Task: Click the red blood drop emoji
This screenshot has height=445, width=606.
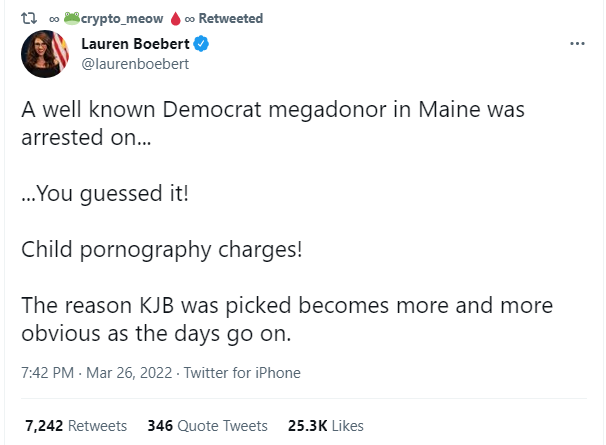Action: coord(174,18)
